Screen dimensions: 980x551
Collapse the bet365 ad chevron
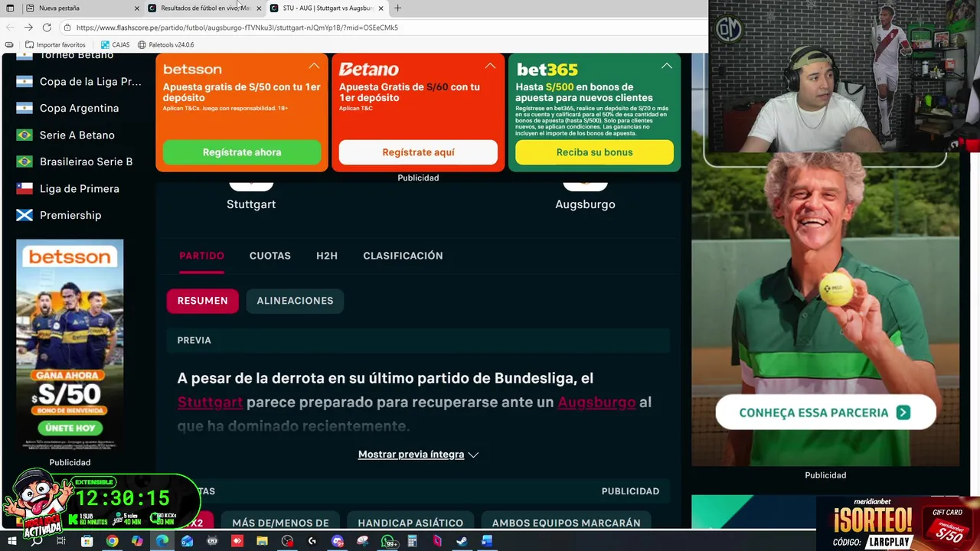(667, 66)
